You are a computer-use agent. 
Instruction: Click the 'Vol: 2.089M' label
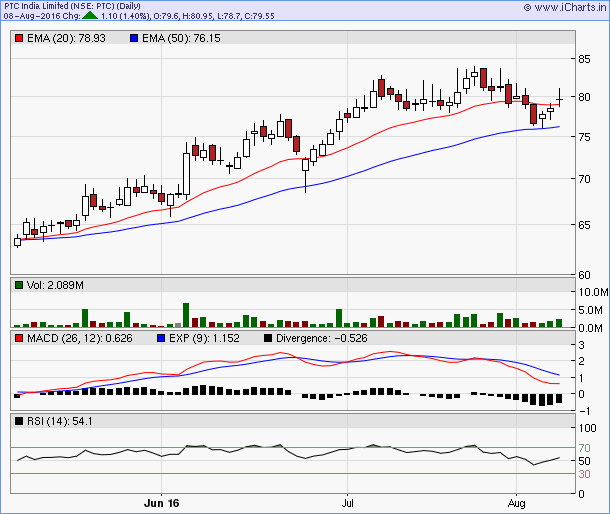coord(55,285)
